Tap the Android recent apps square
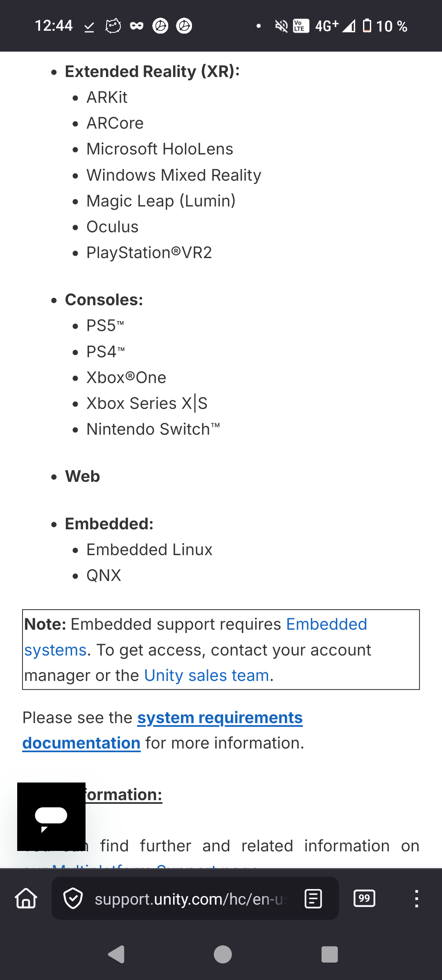 (x=329, y=955)
